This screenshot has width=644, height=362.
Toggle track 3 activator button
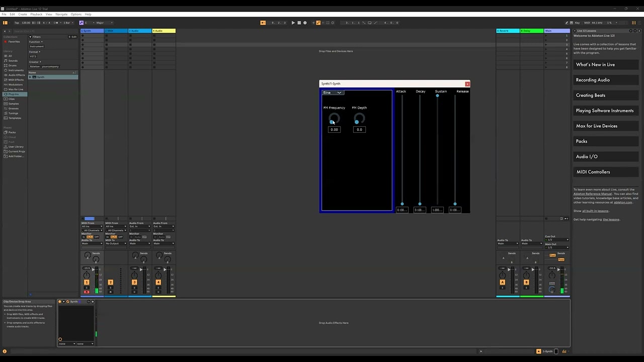[134, 283]
